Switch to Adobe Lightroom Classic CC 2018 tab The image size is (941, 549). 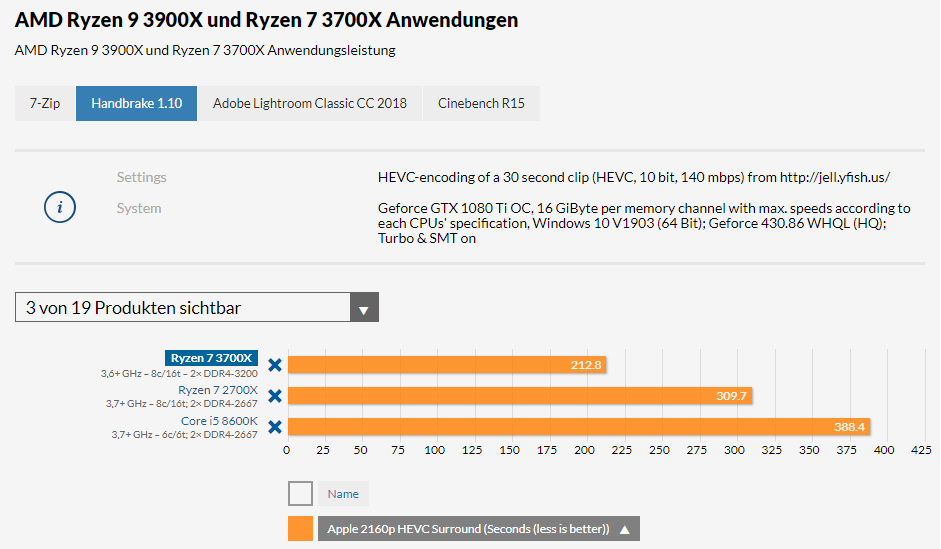pos(310,103)
